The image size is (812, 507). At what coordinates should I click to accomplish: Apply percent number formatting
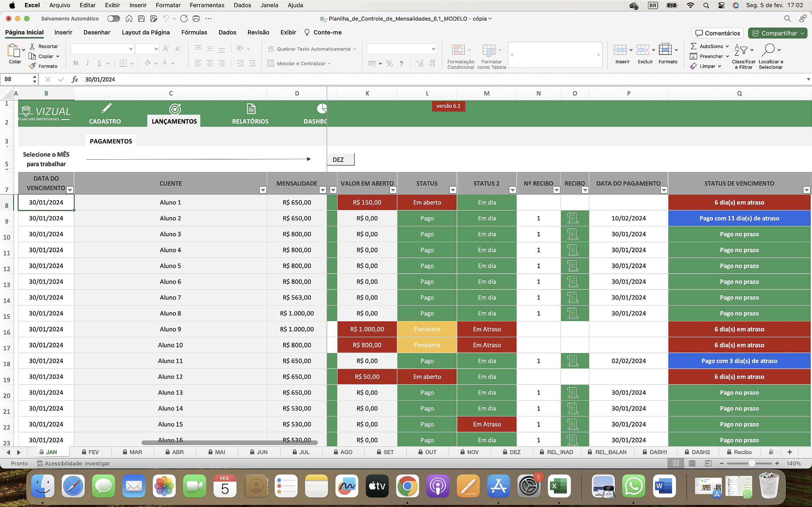click(x=389, y=63)
